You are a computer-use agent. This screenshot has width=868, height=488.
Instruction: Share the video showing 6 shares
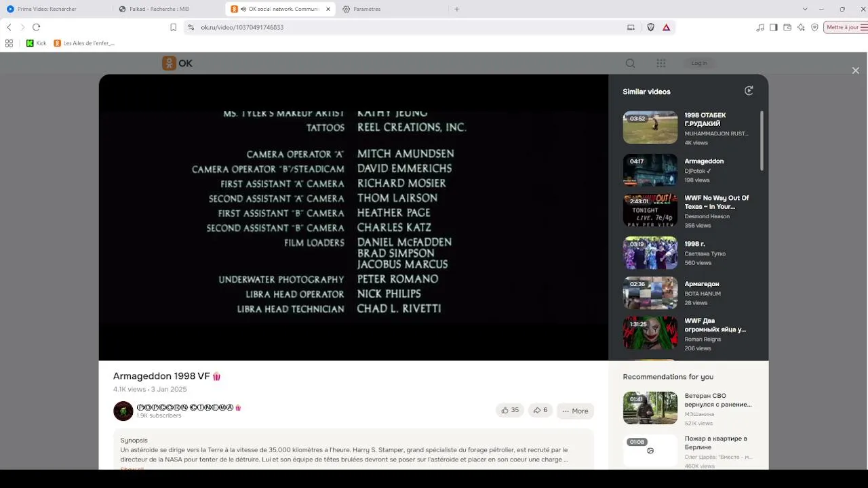click(540, 410)
